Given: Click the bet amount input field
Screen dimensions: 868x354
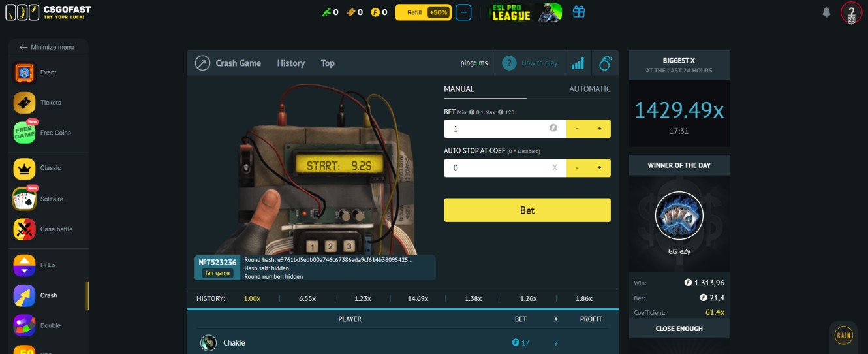Looking at the screenshot, I should [496, 129].
